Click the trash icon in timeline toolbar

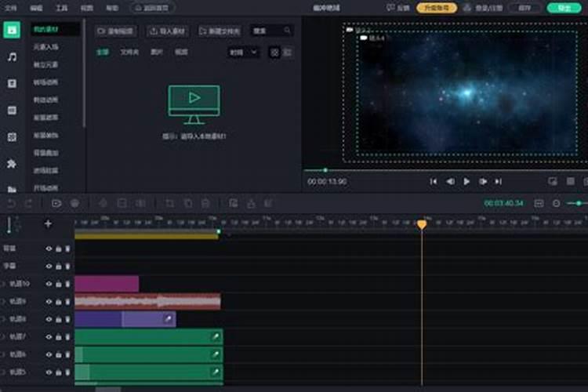coord(205,203)
